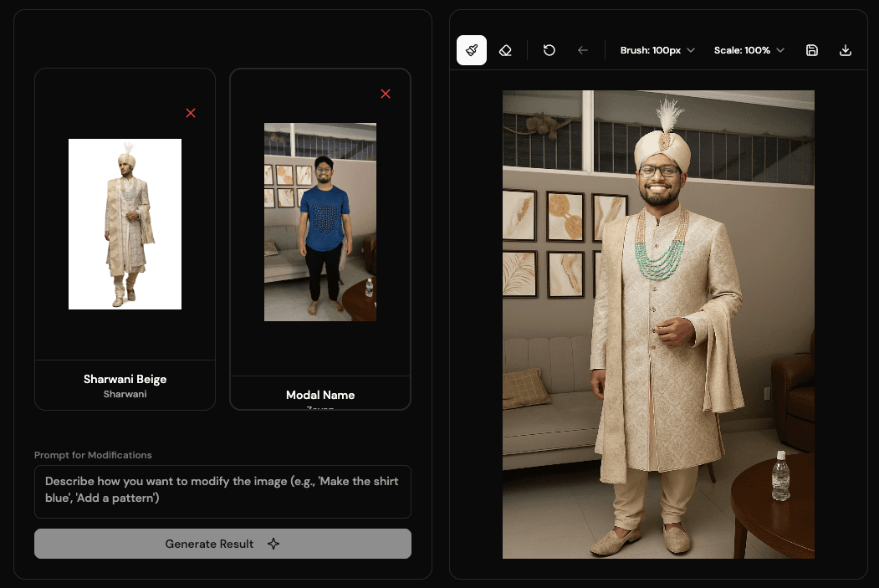Select the paint brush tool
The image size is (879, 588).
(x=472, y=50)
